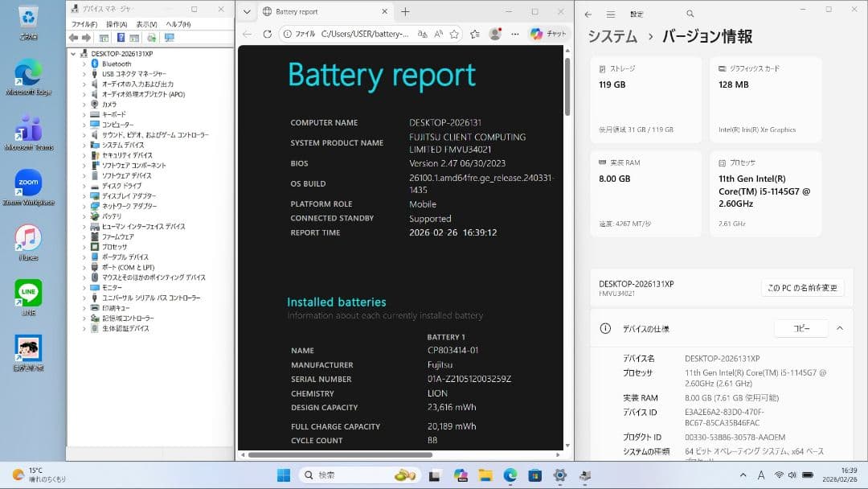This screenshot has width=868, height=489.
Task: Copy device specs with the コピー button
Action: coord(800,328)
